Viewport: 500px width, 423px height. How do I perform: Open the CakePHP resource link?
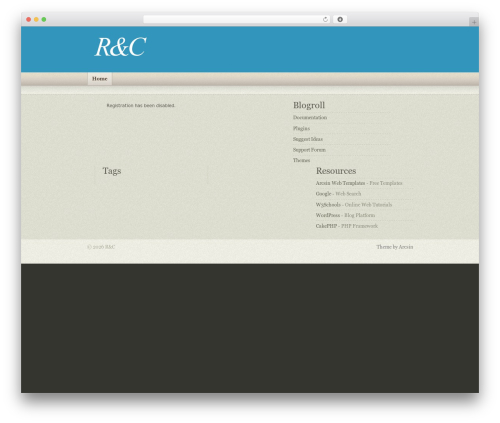point(326,226)
